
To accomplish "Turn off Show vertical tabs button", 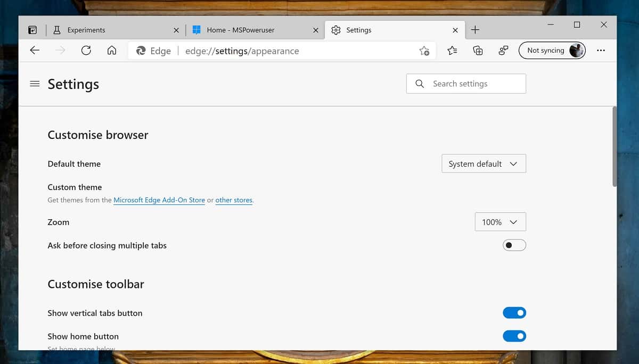I will tap(514, 313).
